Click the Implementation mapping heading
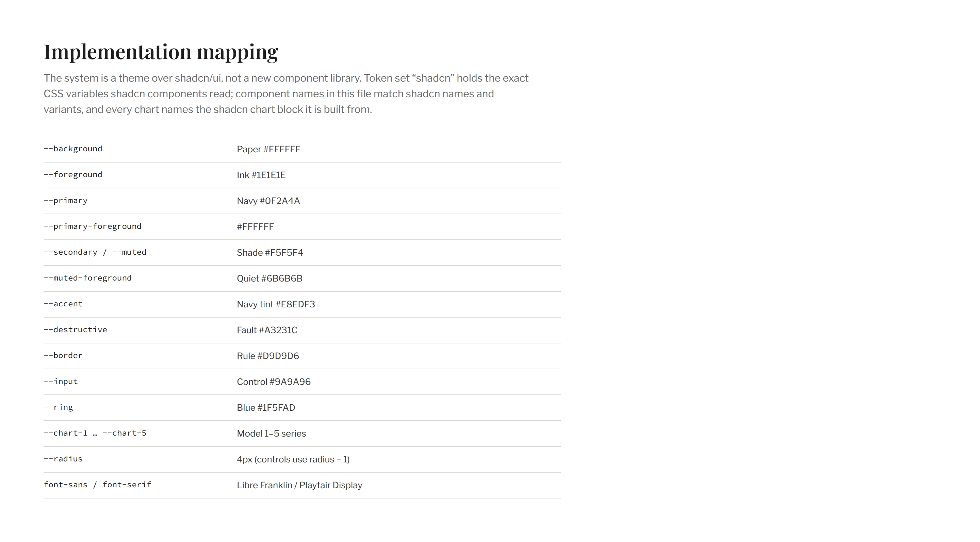 pyautogui.click(x=161, y=52)
